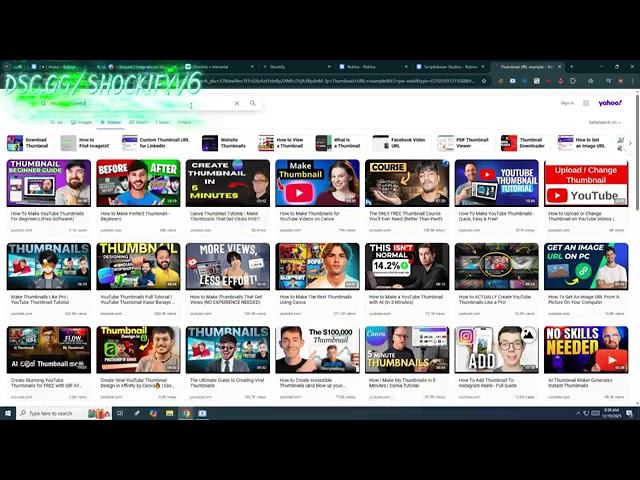The width and height of the screenshot is (640, 480).
Task: Open the Upload / Change Thumbnail video
Action: pyautogui.click(x=586, y=183)
